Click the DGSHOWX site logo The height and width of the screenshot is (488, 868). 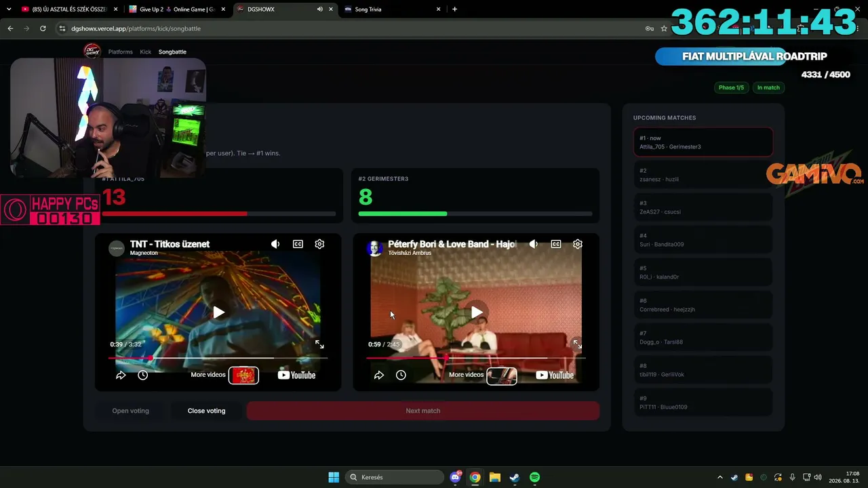tap(92, 51)
